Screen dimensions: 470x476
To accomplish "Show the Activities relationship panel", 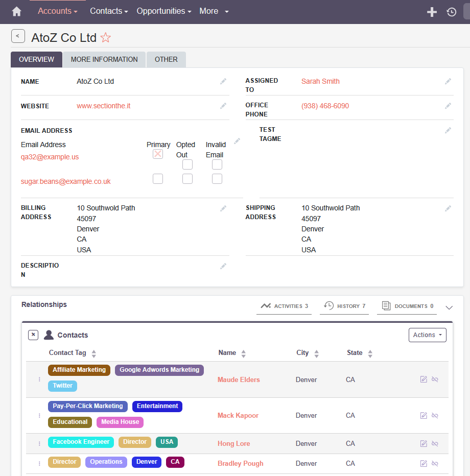I will (284, 306).
